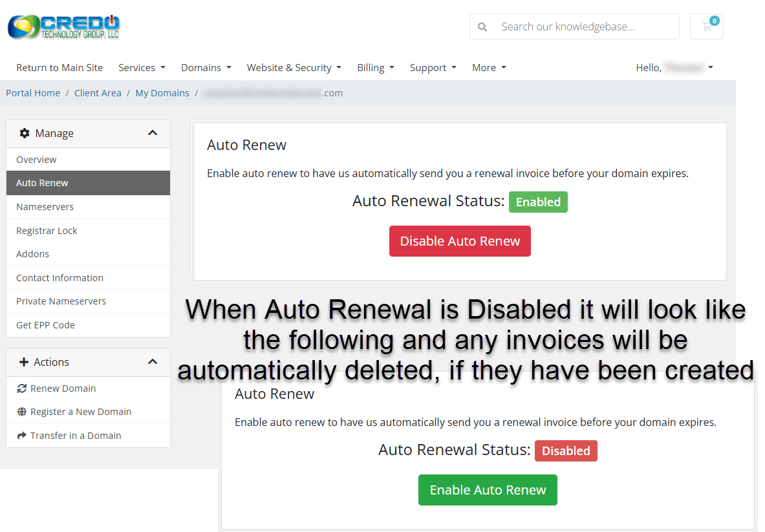Screen dimensions: 765x532
Task: Click the Register a New Domain globe icon
Action: tap(22, 412)
